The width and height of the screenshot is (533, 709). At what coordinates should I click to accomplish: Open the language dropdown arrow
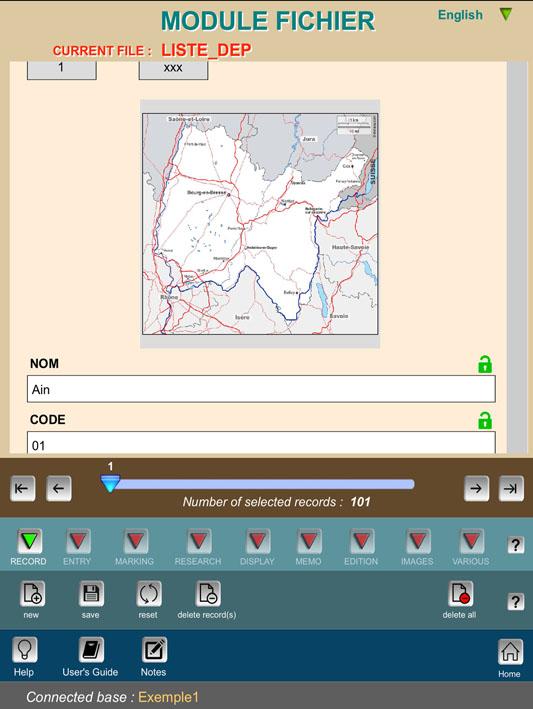[x=505, y=14]
